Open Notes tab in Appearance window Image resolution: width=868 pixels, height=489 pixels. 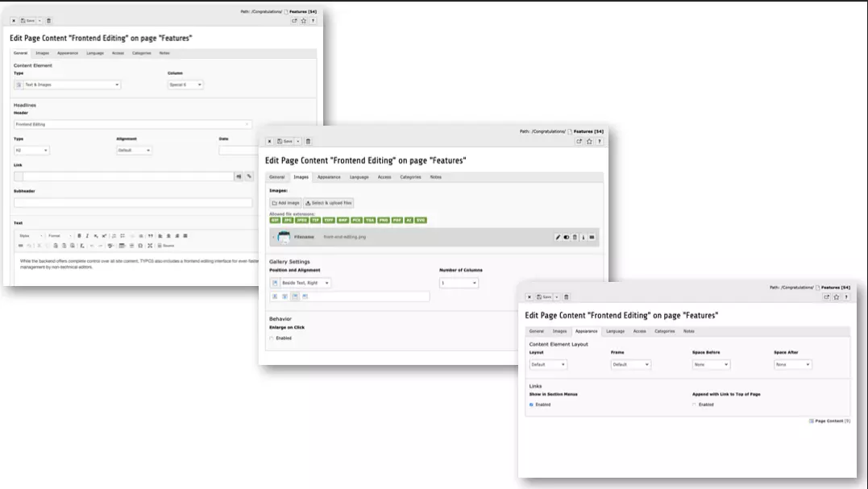click(688, 331)
